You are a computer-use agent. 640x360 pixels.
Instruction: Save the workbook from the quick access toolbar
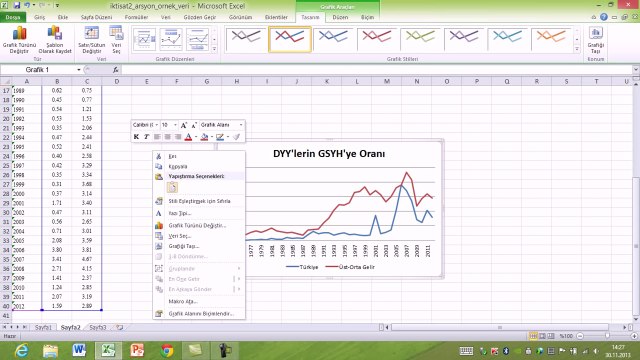pos(17,5)
